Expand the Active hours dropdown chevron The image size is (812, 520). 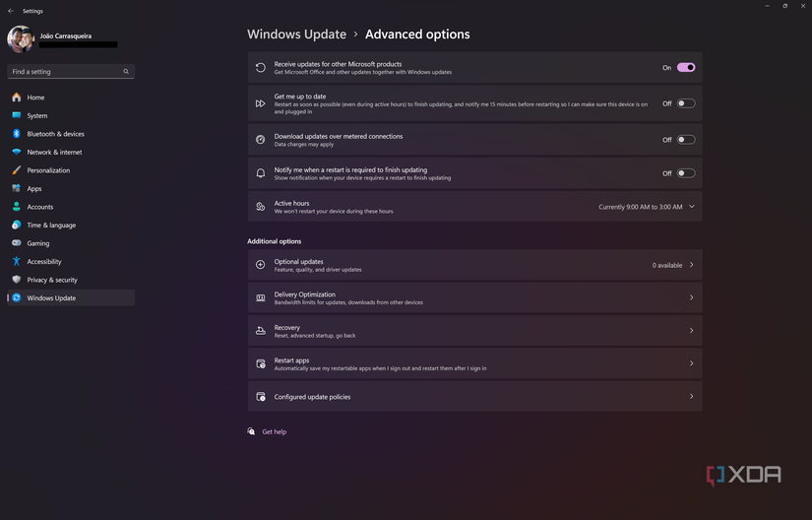pos(691,207)
